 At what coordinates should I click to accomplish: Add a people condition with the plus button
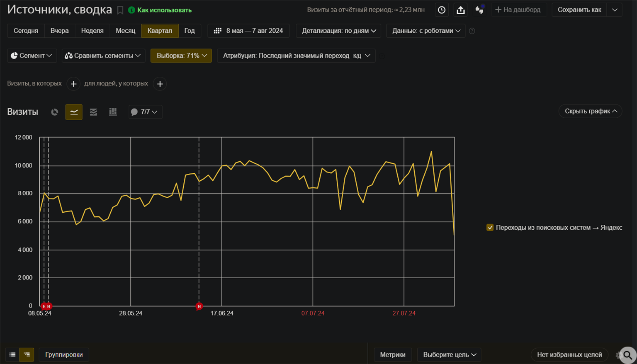click(x=160, y=84)
